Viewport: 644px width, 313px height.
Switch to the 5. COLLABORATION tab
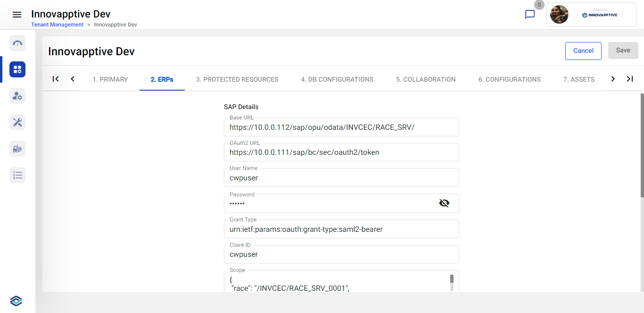tap(426, 79)
